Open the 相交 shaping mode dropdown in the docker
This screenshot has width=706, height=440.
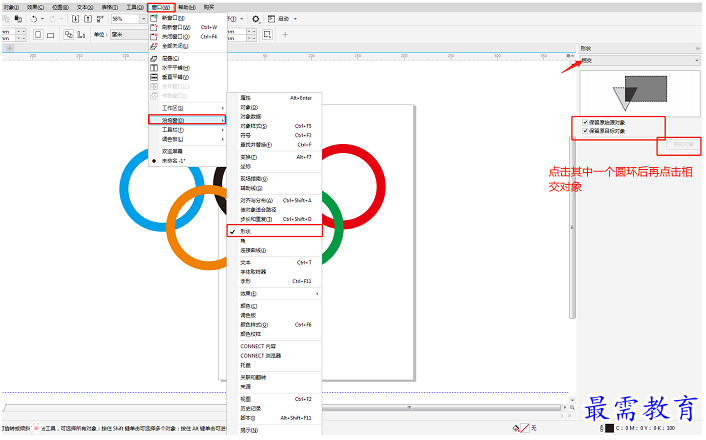(x=640, y=60)
